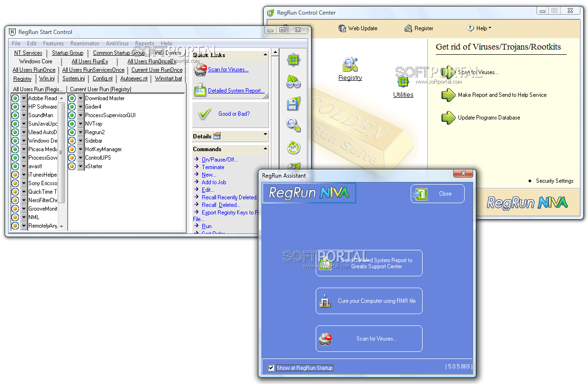The width and height of the screenshot is (588, 384).
Task: Select the Current User RunOnce tab
Action: (x=157, y=70)
